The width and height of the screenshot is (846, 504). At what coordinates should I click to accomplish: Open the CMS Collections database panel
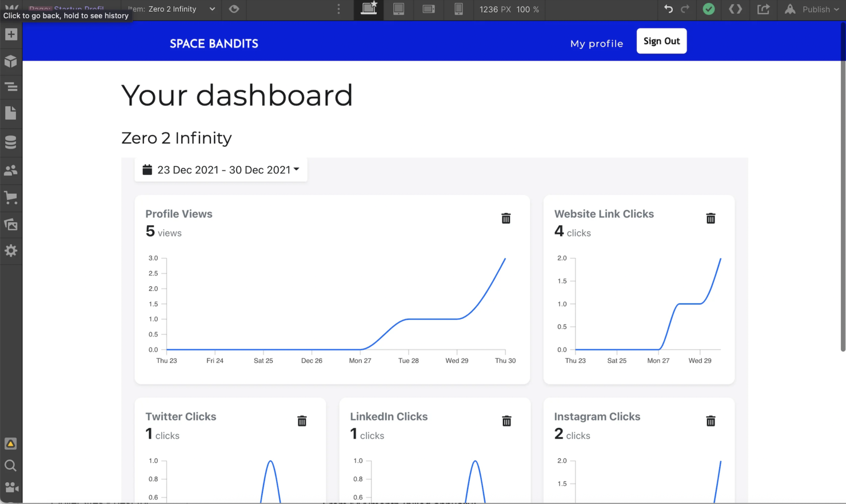tap(11, 142)
